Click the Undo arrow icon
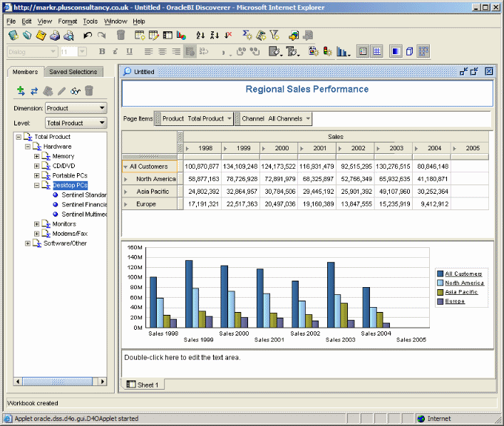The image size is (504, 426). point(88,35)
